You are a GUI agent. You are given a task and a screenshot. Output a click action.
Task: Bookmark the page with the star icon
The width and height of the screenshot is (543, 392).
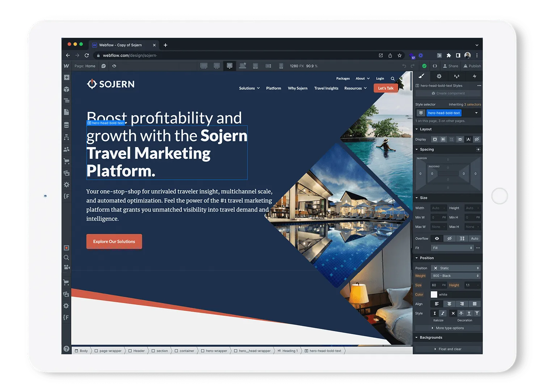pyautogui.click(x=400, y=55)
